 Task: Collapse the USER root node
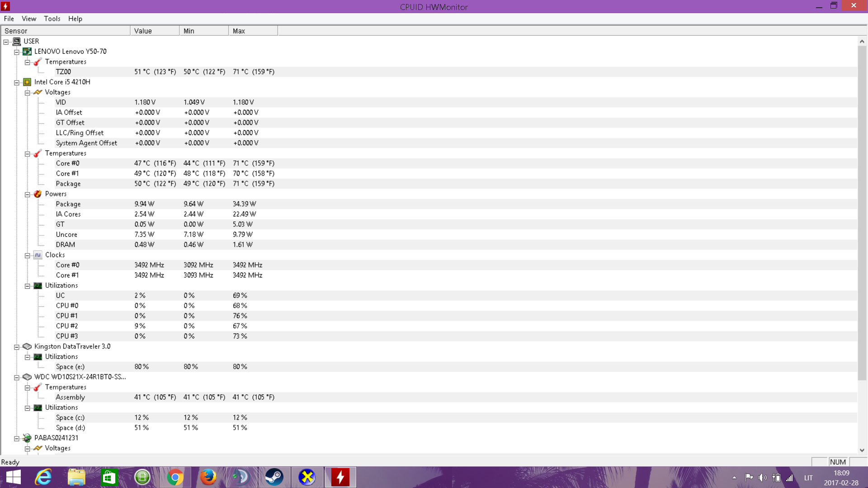coord(6,42)
